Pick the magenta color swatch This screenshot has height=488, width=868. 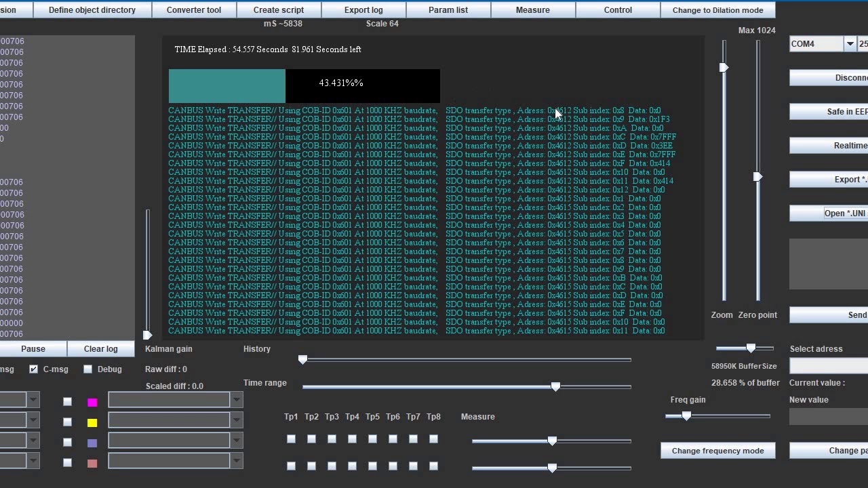pyautogui.click(x=92, y=402)
